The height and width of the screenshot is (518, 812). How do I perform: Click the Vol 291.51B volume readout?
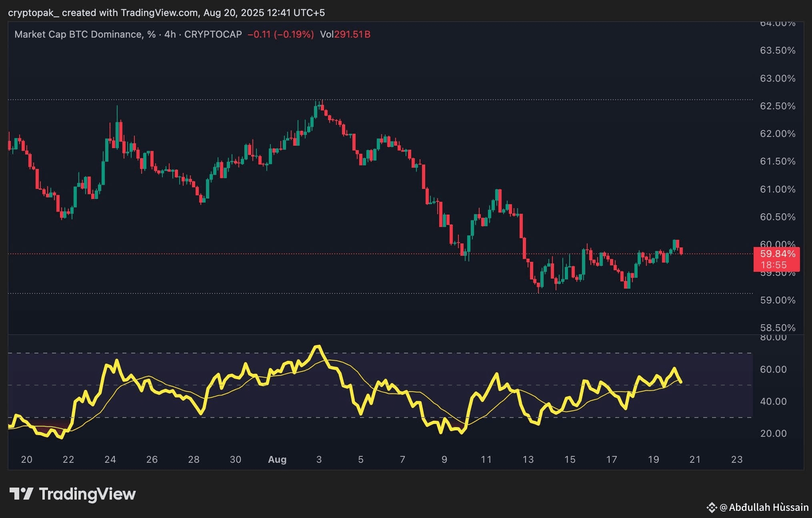click(345, 34)
